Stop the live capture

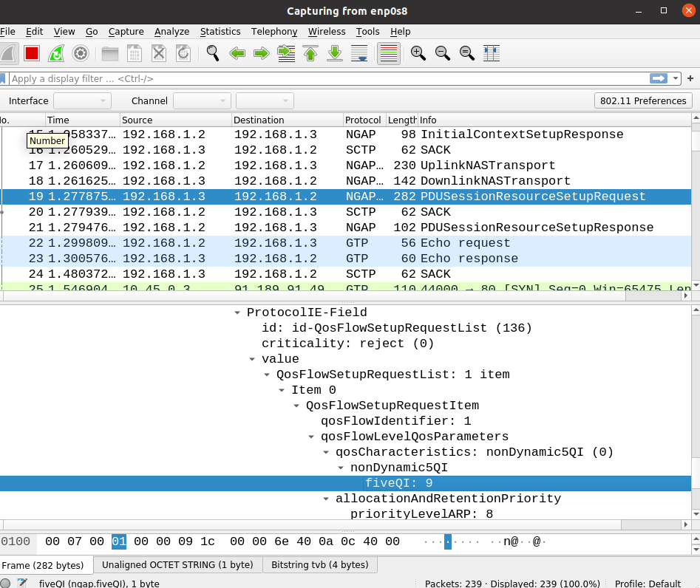point(30,52)
